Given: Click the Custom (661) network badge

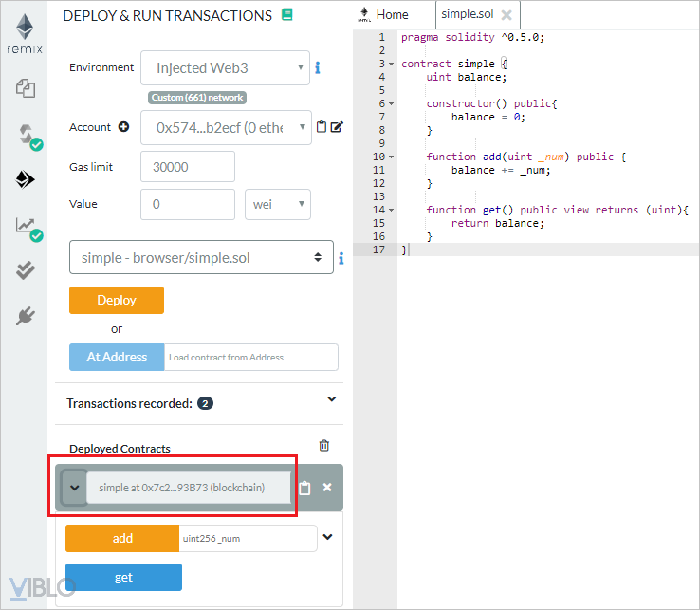Looking at the screenshot, I should (x=197, y=98).
